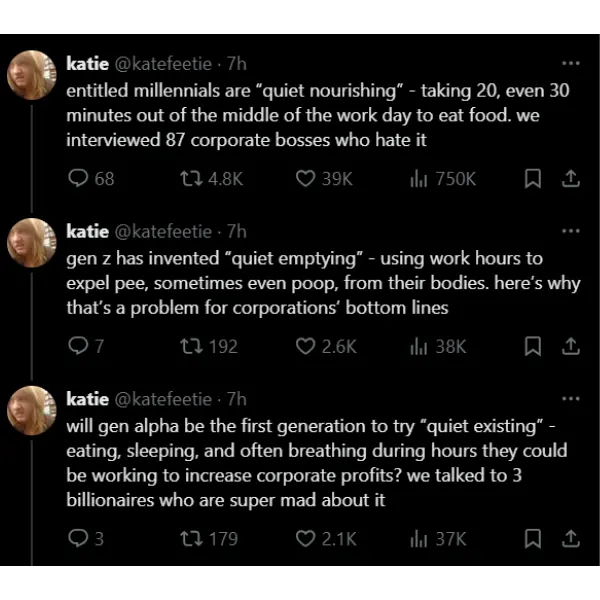Image resolution: width=600 pixels, height=600 pixels.
Task: Like the quiet existing tweet
Action: coord(307,539)
